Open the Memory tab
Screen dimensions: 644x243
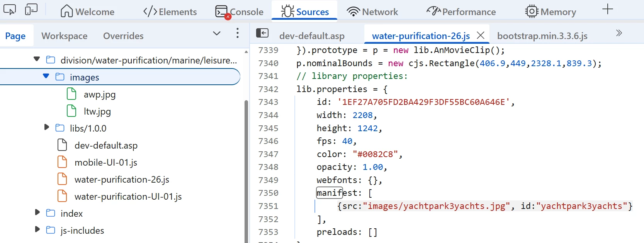click(x=551, y=12)
